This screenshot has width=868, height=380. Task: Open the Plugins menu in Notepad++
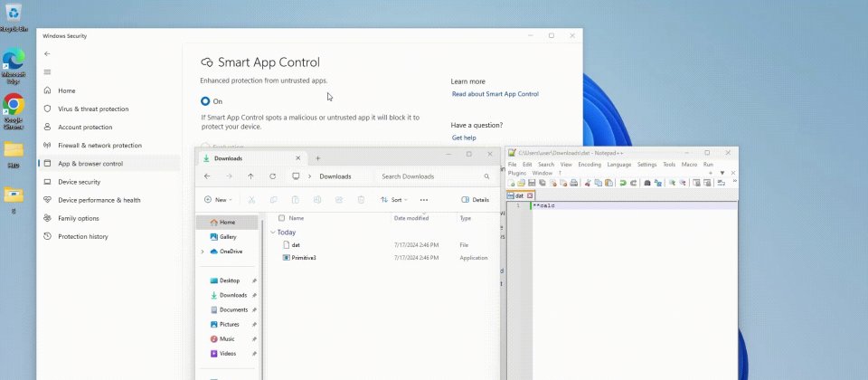coord(517,173)
